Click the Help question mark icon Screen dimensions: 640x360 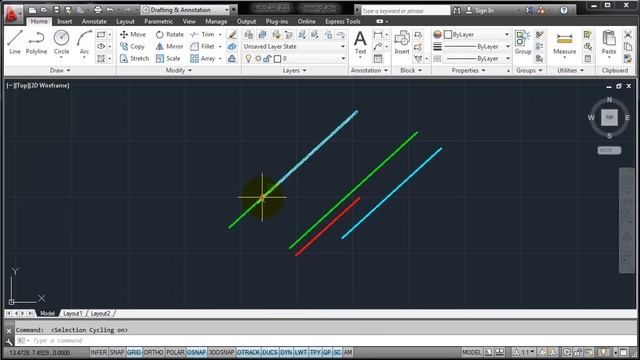click(564, 10)
